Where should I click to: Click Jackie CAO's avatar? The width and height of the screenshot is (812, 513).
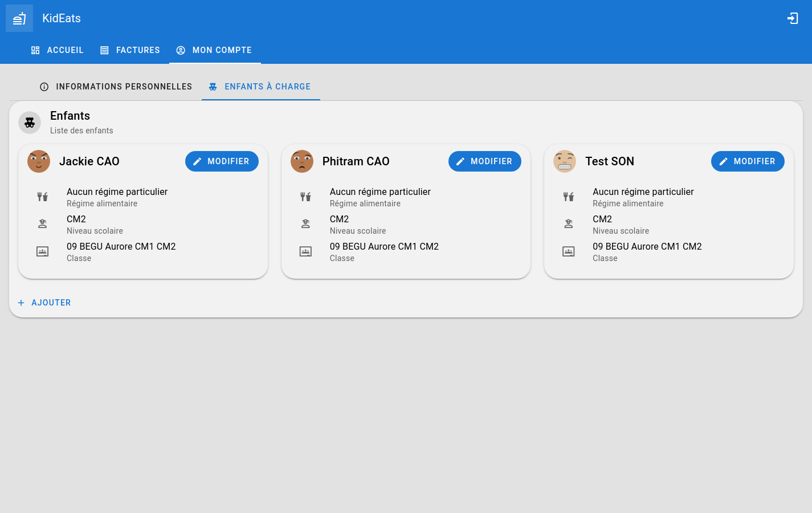coord(39,161)
